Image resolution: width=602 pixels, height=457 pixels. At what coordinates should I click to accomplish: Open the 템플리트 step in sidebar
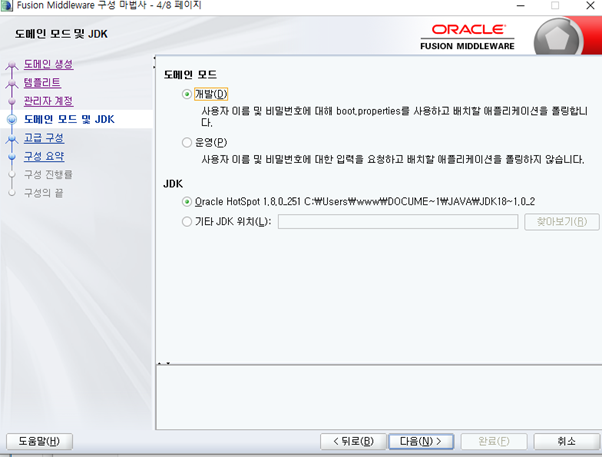[x=42, y=83]
